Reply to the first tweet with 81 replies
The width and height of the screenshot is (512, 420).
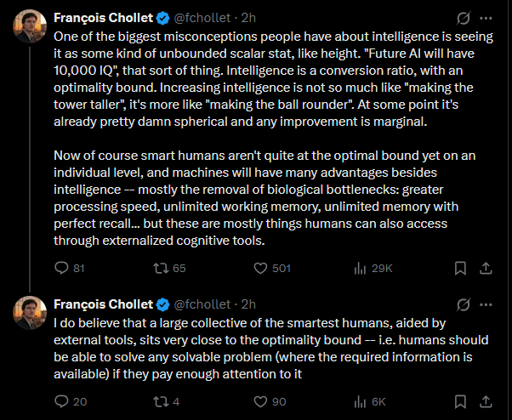point(60,268)
